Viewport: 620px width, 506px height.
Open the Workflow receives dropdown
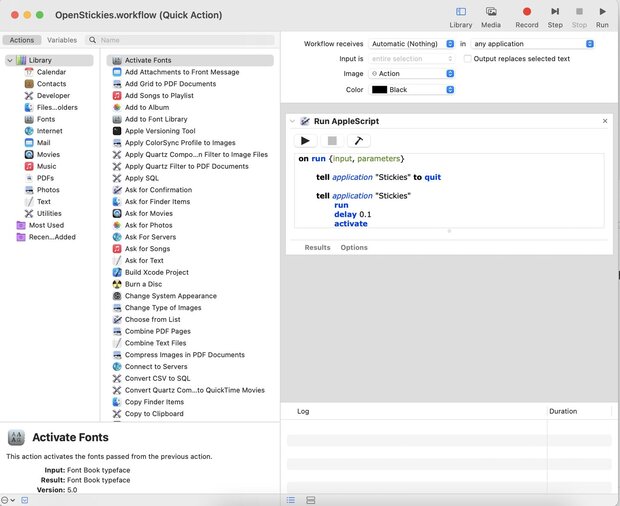pyautogui.click(x=411, y=44)
